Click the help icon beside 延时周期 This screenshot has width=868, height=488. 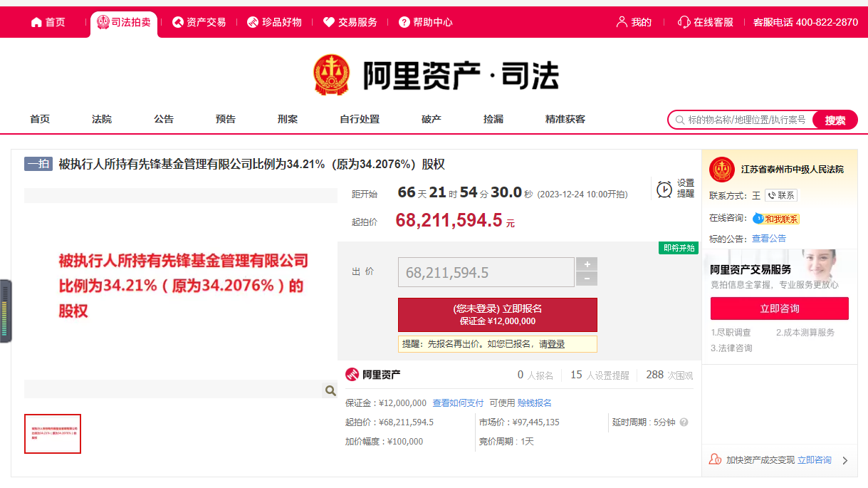(684, 422)
